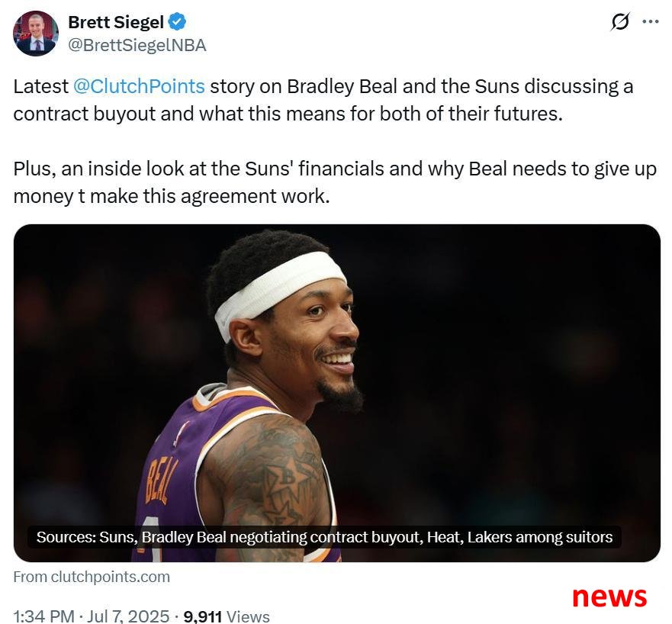Viewport: 672px width, 624px height.
Task: Open the @BrettSiegelNBA handle link
Action: 137,46
